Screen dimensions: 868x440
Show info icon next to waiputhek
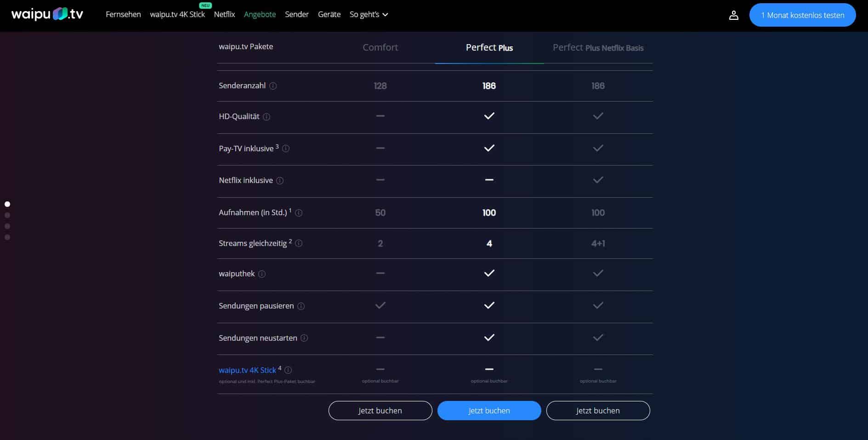262,274
